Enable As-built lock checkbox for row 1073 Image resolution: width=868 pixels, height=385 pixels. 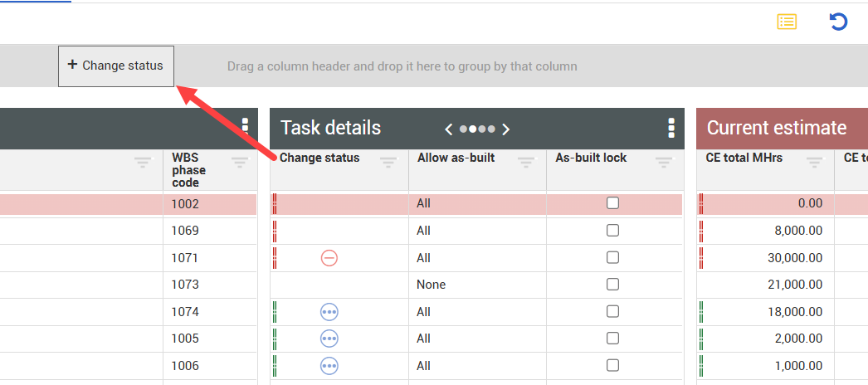[x=612, y=285]
